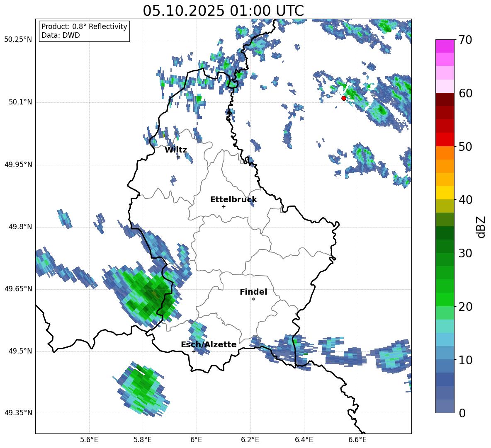Image resolution: width=491 pixels, height=448 pixels.
Task: Click the 49.65°N latitude tick label
Action: (x=18, y=289)
